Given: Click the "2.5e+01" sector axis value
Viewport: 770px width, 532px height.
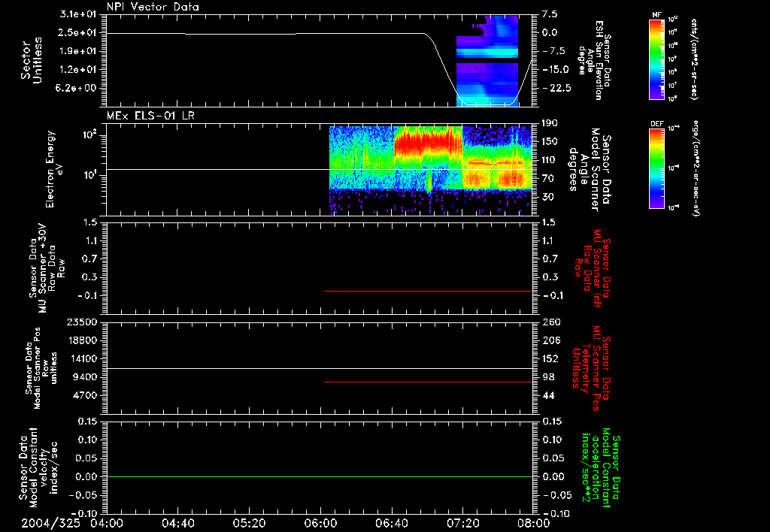Looking at the screenshot, I should tap(77, 32).
